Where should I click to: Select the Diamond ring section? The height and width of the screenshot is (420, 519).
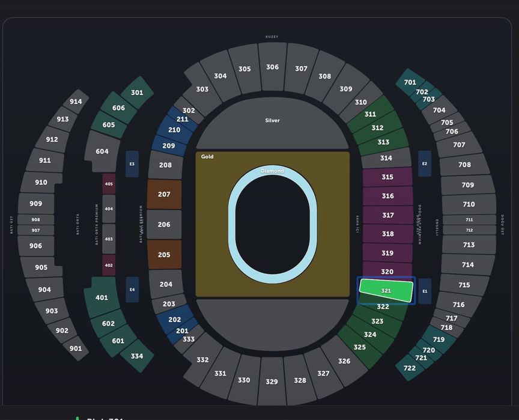272,171
